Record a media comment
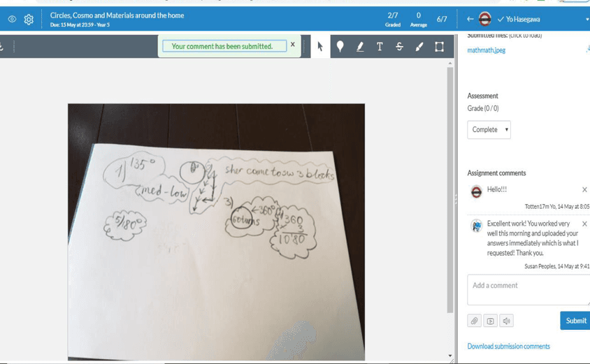 (x=491, y=321)
